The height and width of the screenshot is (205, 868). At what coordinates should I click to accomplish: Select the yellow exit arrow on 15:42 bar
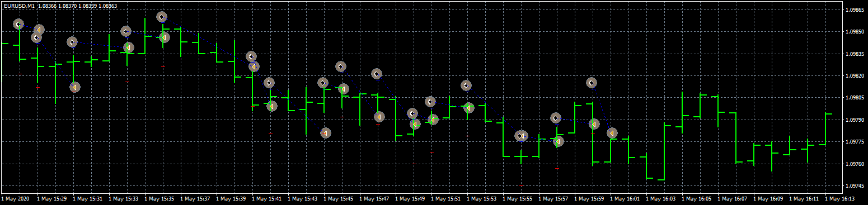click(271, 106)
